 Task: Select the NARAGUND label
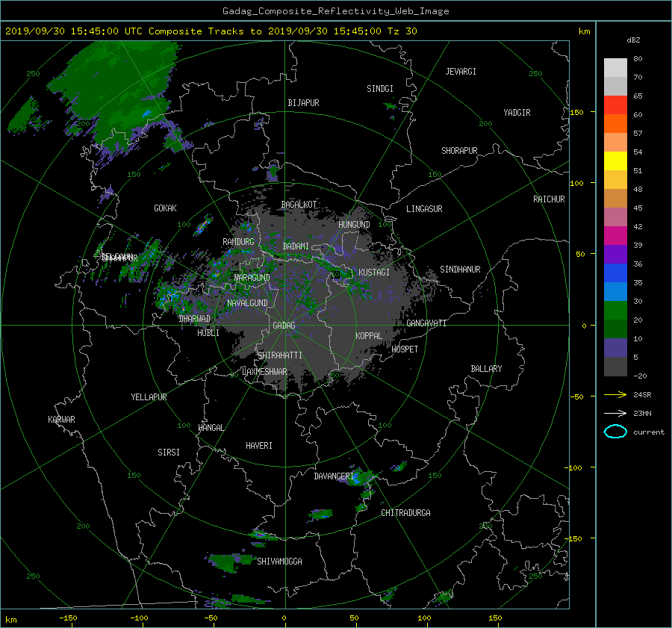[252, 278]
